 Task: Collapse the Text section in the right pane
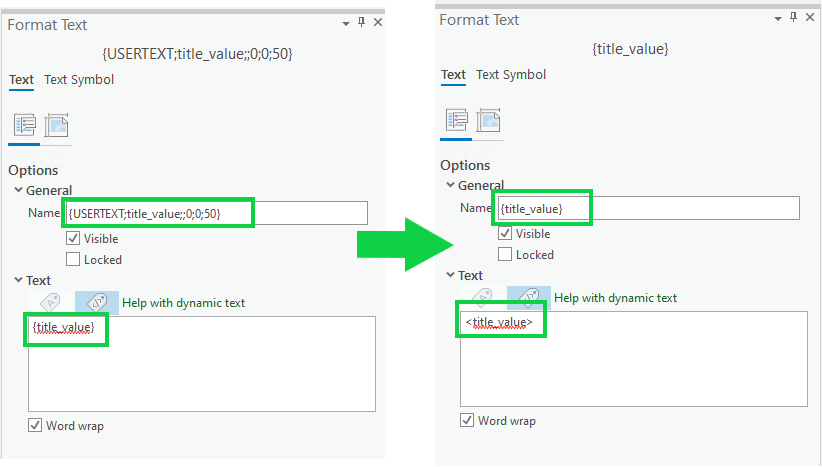click(x=450, y=275)
